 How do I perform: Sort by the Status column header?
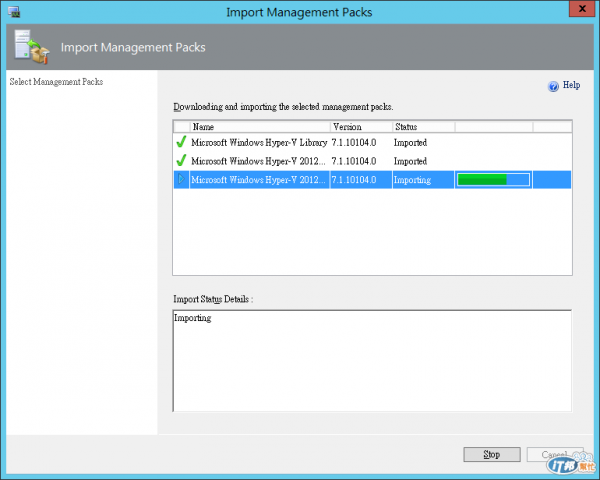click(424, 127)
